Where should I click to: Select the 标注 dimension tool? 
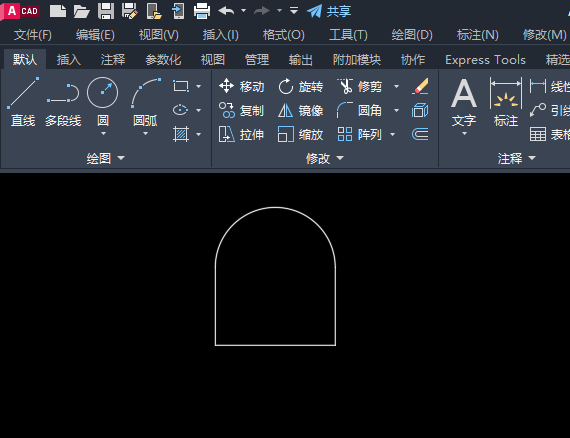click(x=506, y=101)
